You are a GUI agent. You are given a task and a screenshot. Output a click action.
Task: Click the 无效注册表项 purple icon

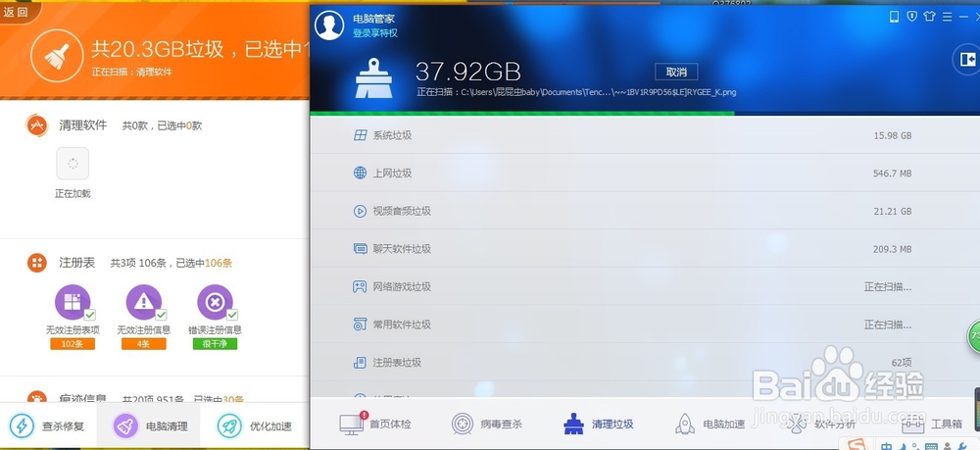click(73, 302)
